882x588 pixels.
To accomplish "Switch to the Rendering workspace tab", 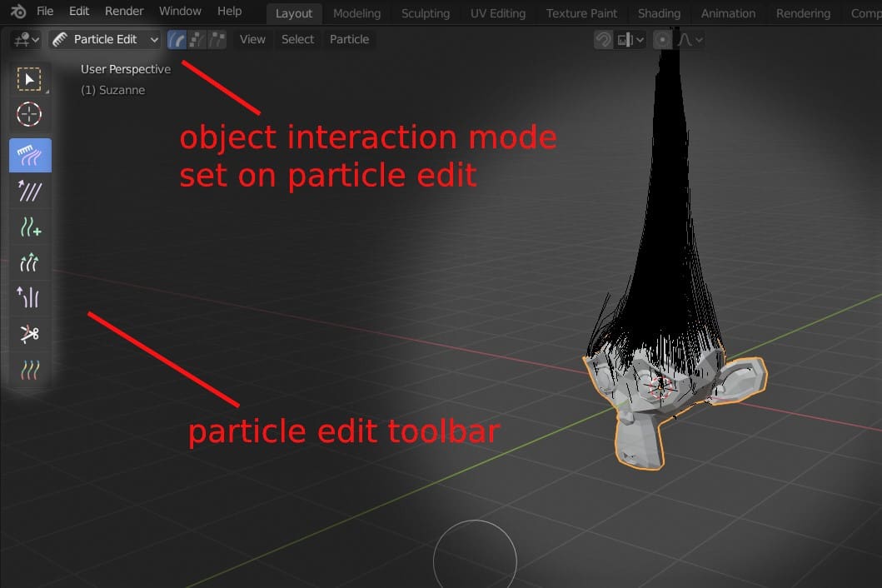I will 803,13.
